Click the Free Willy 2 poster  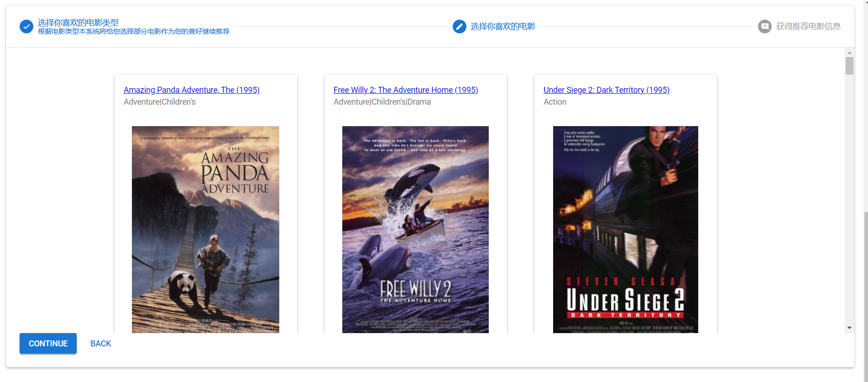tap(415, 229)
